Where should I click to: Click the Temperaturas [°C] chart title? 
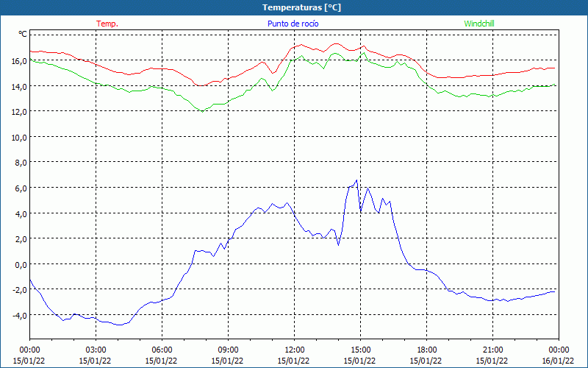(x=301, y=7)
